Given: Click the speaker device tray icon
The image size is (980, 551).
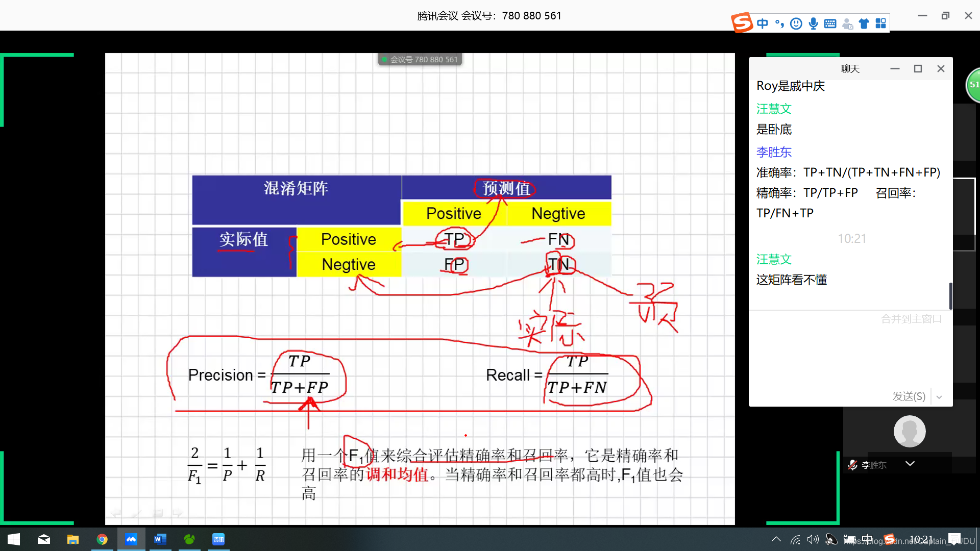Looking at the screenshot, I should pos(831,539).
